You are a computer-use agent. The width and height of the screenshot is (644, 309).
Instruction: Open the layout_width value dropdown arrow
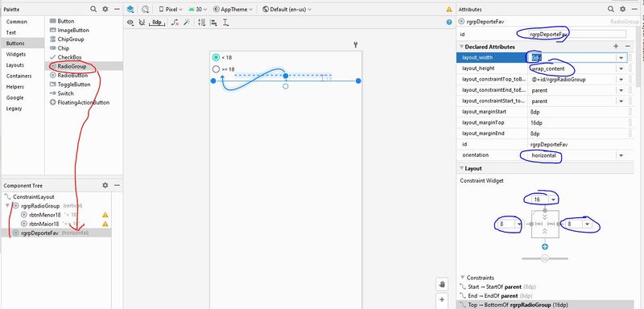pos(621,58)
